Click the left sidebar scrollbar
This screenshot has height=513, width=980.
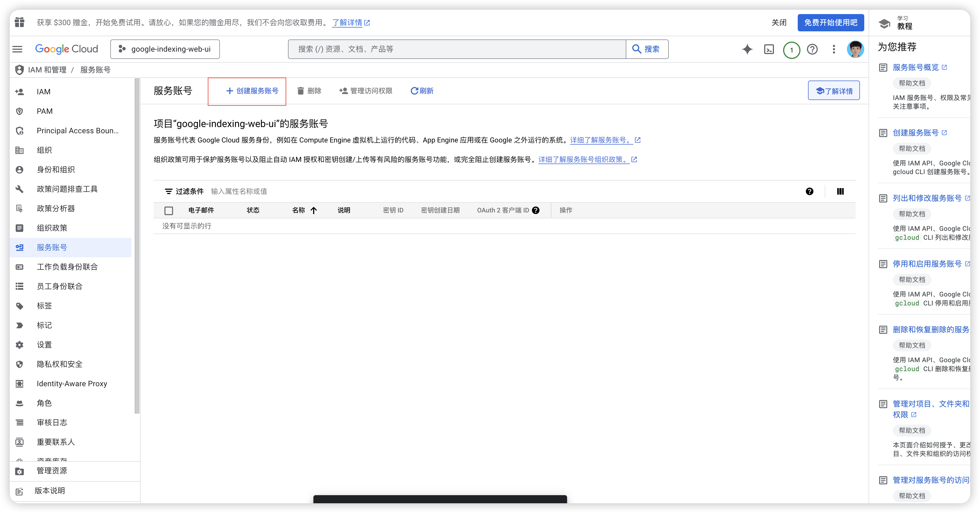[137, 246]
